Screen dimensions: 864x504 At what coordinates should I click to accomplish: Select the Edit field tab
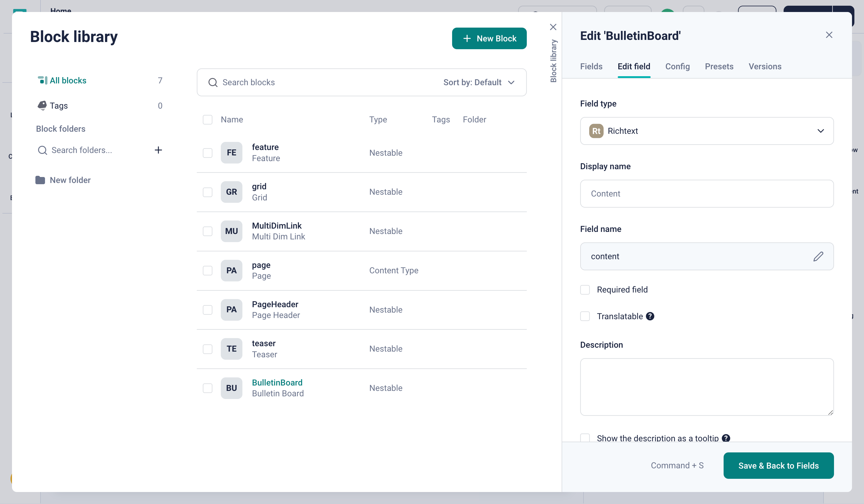coord(634,67)
